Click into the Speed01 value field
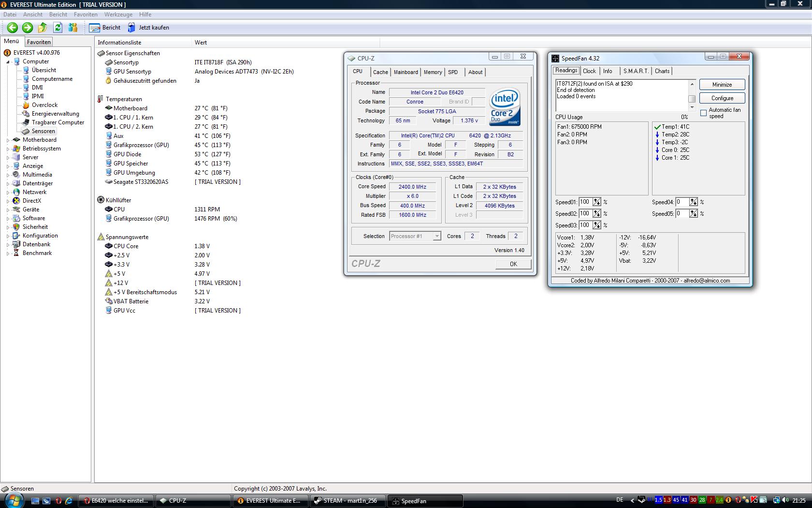 pos(585,202)
